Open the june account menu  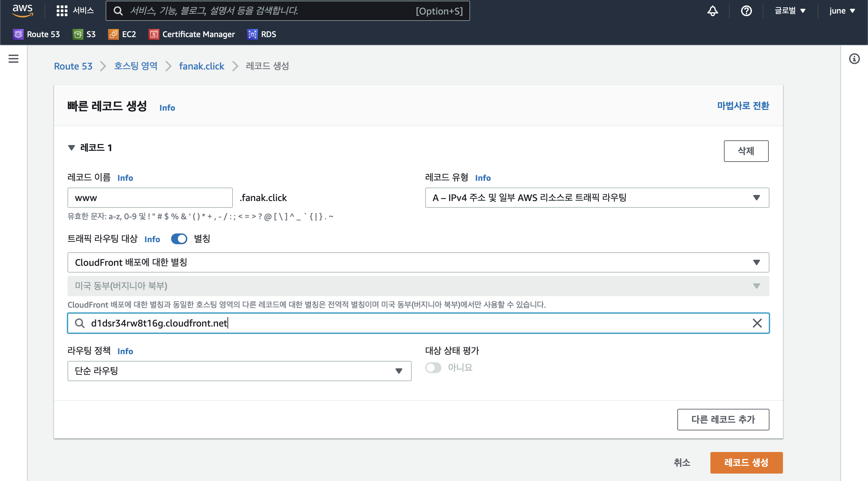coord(842,11)
